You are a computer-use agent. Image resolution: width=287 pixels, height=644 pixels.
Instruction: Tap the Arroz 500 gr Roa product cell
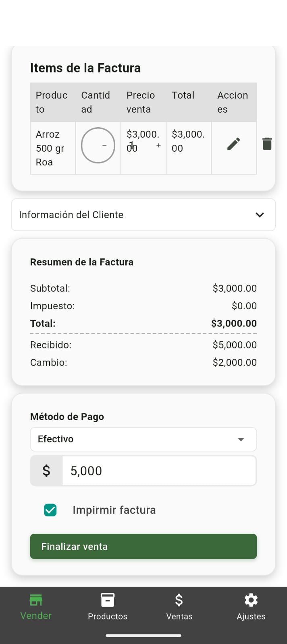pyautogui.click(x=52, y=148)
